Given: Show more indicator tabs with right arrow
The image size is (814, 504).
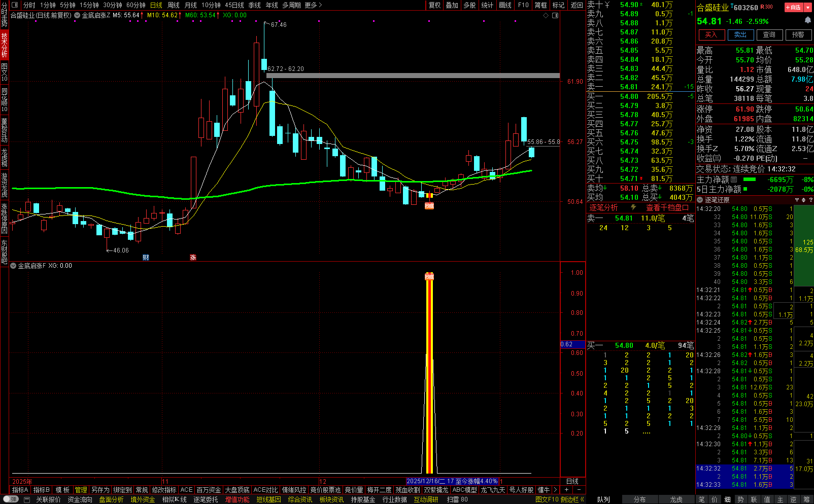Looking at the screenshot, I should click(x=555, y=490).
